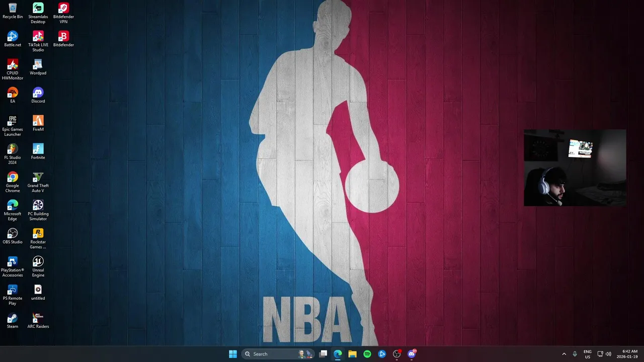The image size is (644, 362).
Task: Open Epic Games Launcher icon
Action: click(13, 126)
